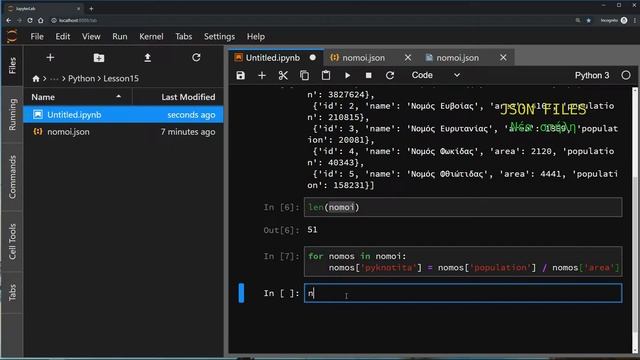The height and width of the screenshot is (360, 640).
Task: Refresh the file list
Action: click(x=196, y=58)
